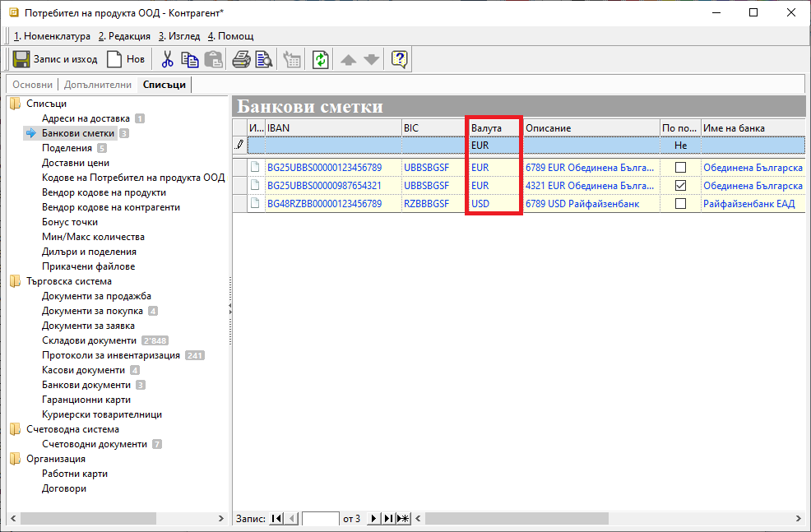Click the Cut scissors icon in toolbar
Screen dimensions: 811x532
click(x=167, y=59)
